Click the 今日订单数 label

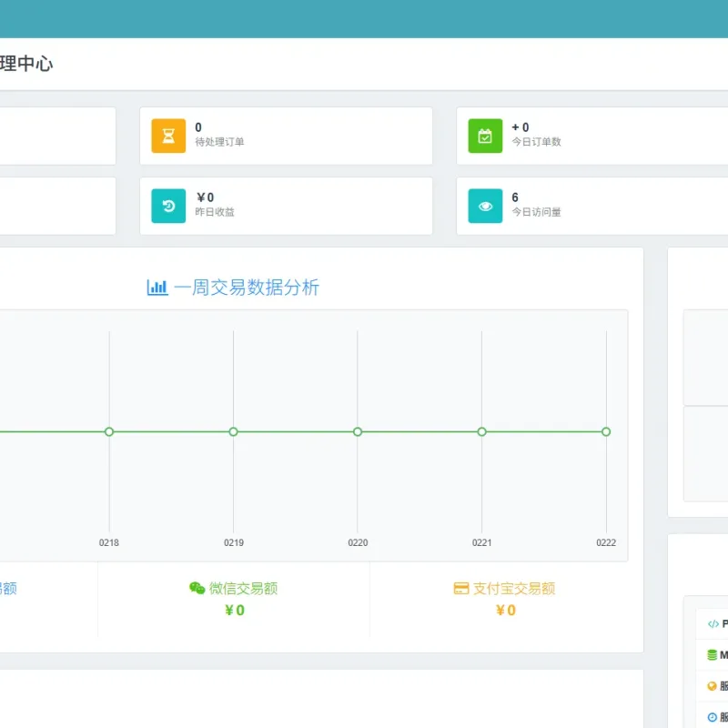tap(536, 142)
